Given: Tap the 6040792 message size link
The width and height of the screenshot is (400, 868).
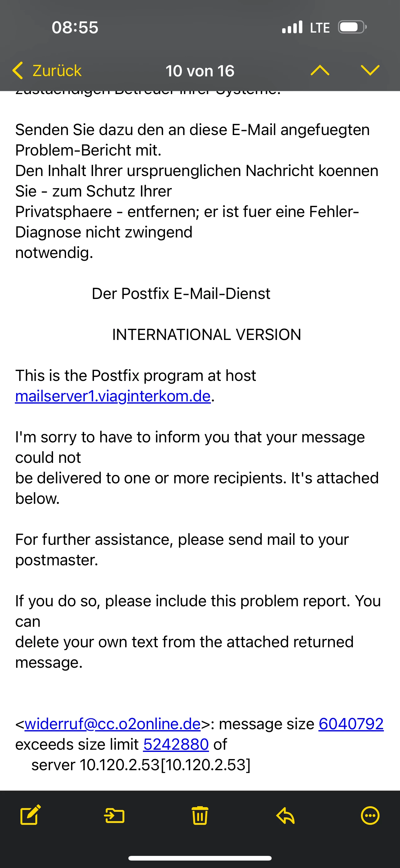Looking at the screenshot, I should pos(351,724).
